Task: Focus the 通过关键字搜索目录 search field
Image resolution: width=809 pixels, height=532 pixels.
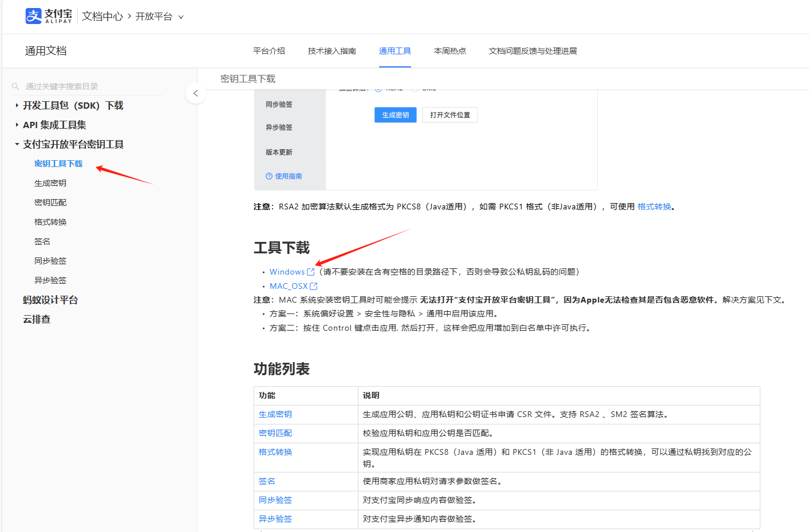Action: [x=87, y=86]
